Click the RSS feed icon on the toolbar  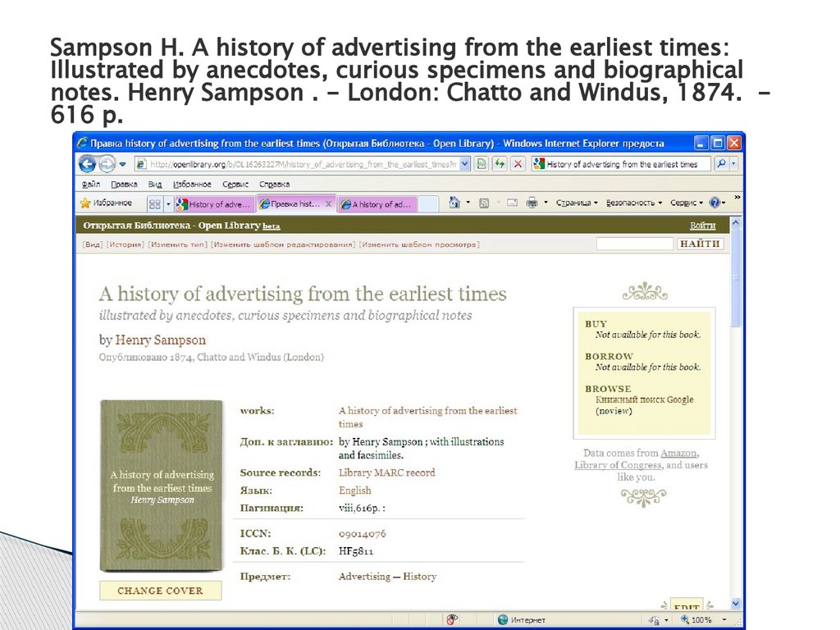point(482,202)
